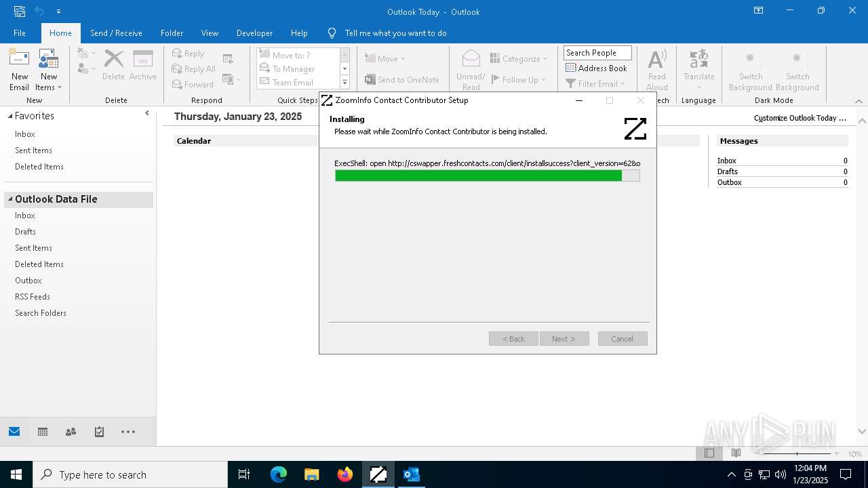Viewport: 868px width, 488px height.
Task: Open the Help tab
Action: pos(299,33)
